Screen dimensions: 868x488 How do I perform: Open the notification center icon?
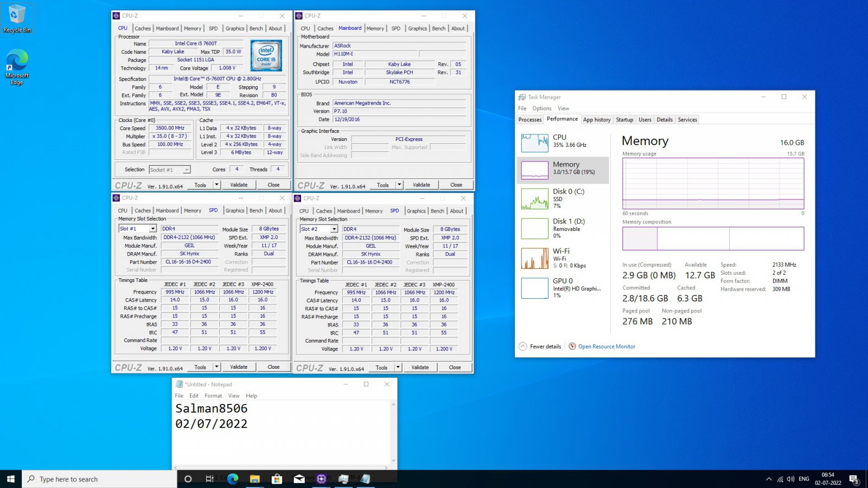(854, 479)
